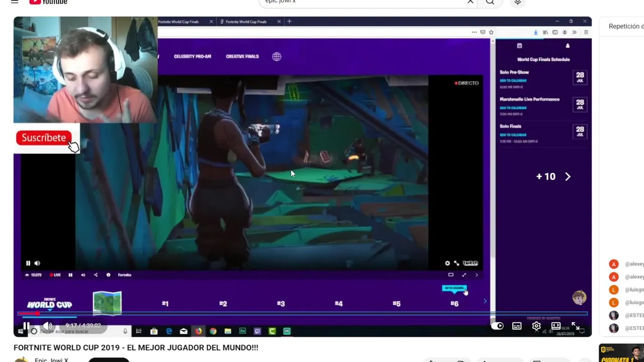The height and width of the screenshot is (362, 644).
Task: Click the info icon on lower bar
Action: coord(108,275)
